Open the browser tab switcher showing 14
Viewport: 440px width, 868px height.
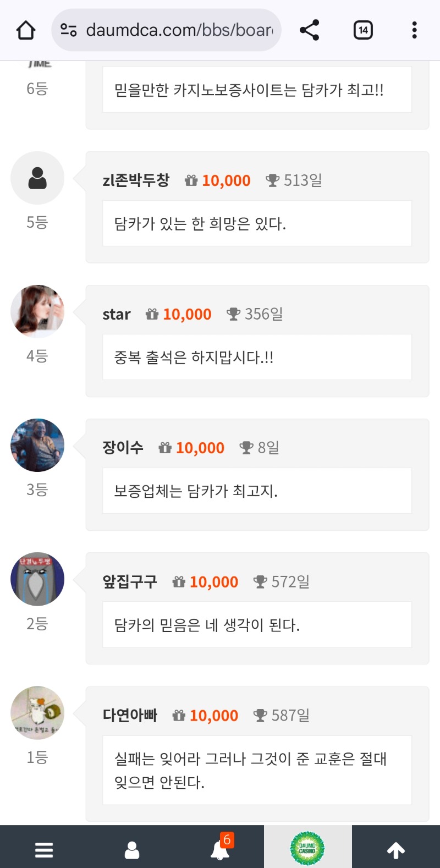363,30
